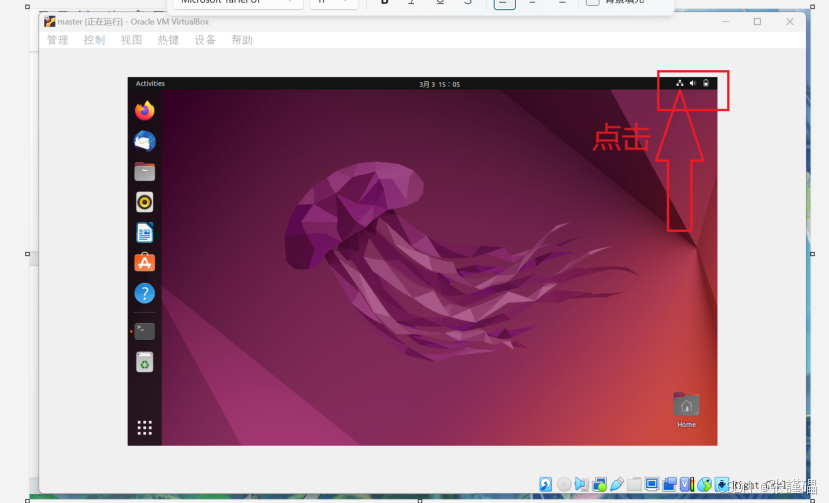
Task: Open the Trash icon in dock
Action: pyautogui.click(x=144, y=362)
